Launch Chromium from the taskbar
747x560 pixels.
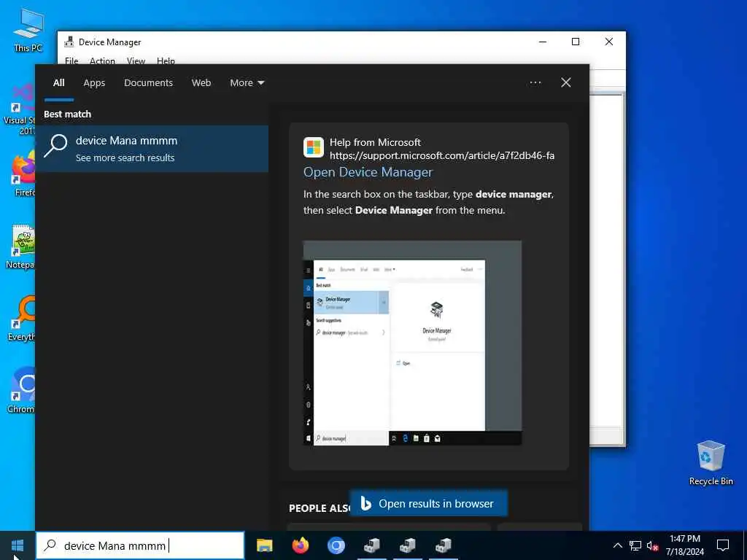[336, 545]
